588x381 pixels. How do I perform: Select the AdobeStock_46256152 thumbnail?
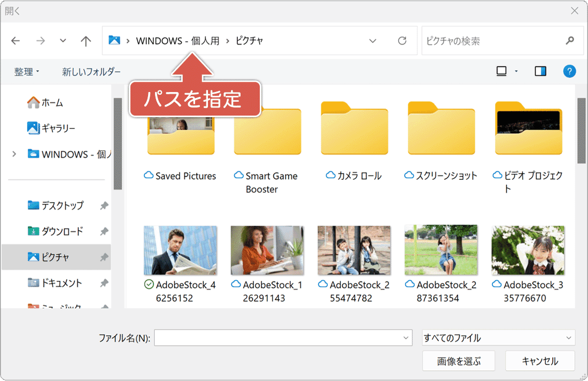coord(181,250)
